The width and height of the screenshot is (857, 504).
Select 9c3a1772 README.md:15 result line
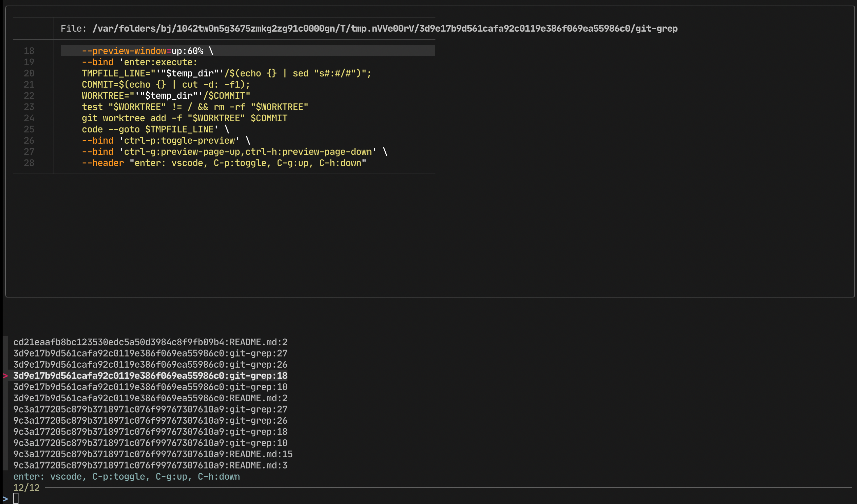[153, 454]
